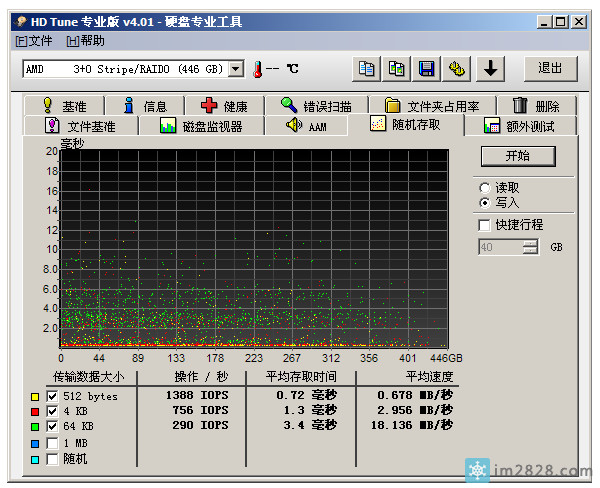
Task: Click the thermometer temperature icon
Action: click(x=257, y=69)
